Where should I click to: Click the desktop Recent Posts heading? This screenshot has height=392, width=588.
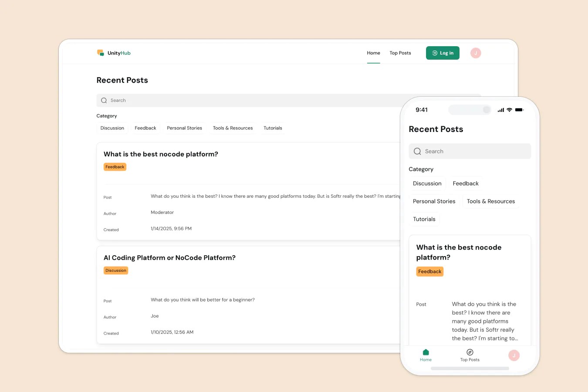click(122, 80)
